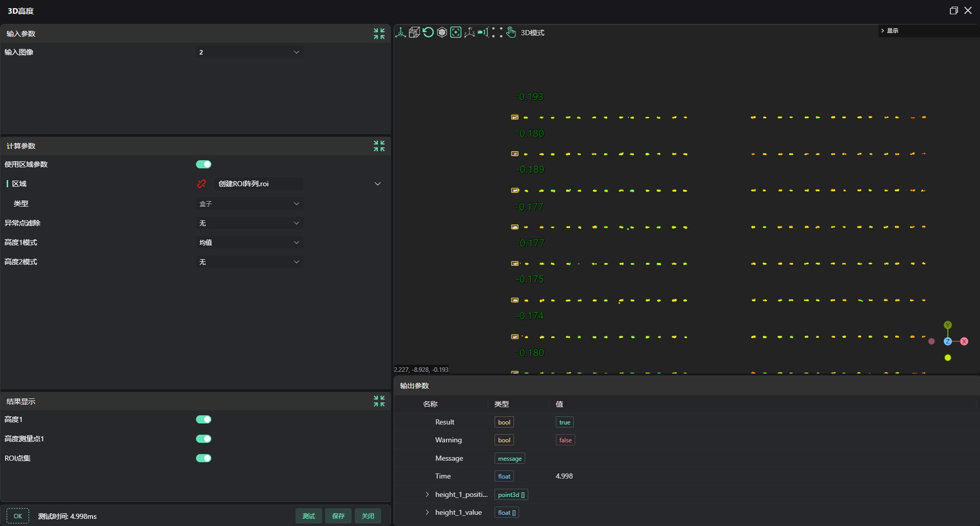The width and height of the screenshot is (980, 526).
Task: Click the bool type tag in the Warning row
Action: coord(504,440)
